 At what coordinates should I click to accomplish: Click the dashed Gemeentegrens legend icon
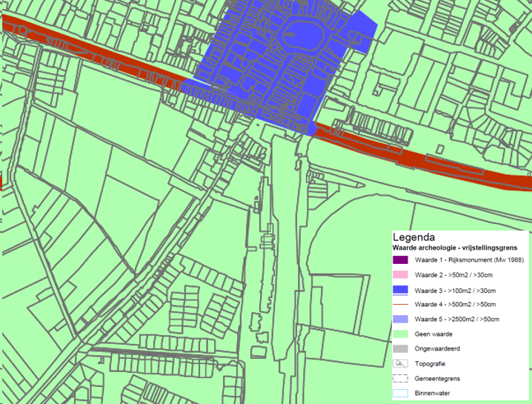(x=400, y=378)
